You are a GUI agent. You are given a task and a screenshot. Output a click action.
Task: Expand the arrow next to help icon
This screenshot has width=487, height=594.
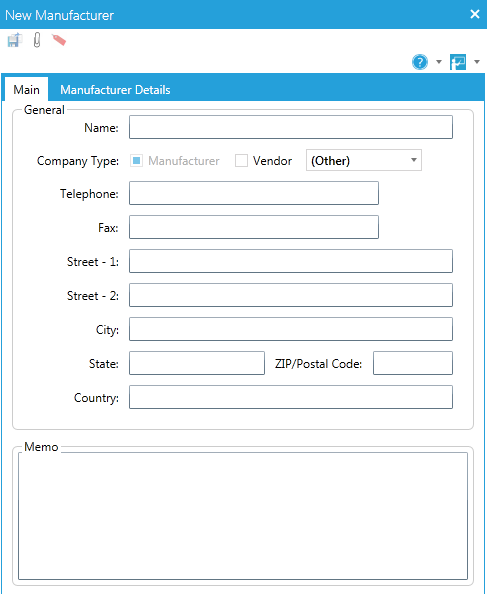click(x=439, y=62)
